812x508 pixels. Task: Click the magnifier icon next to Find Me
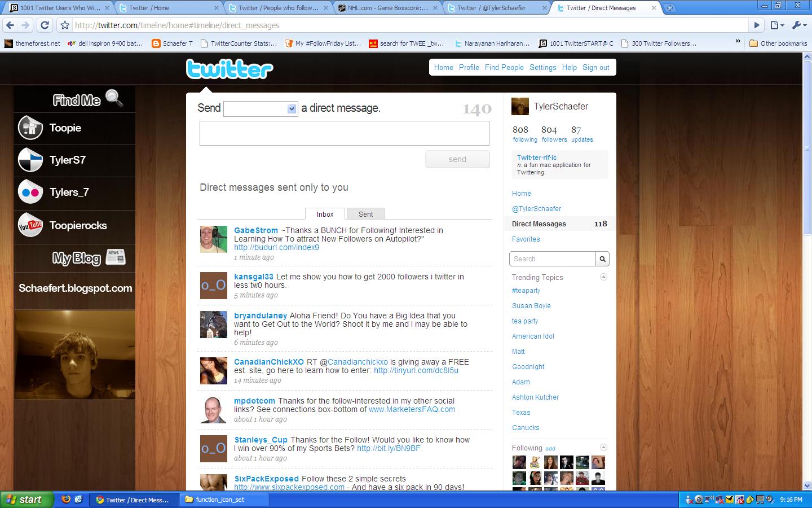114,99
